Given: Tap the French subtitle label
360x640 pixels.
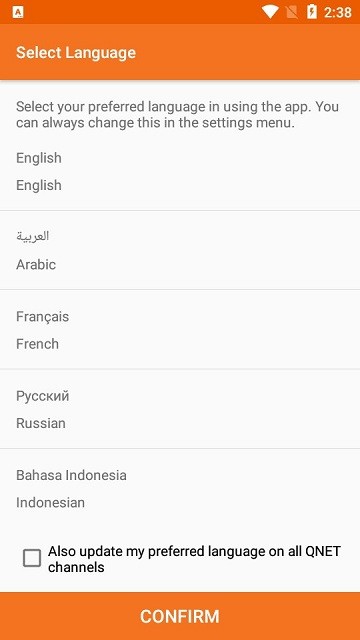Looking at the screenshot, I should pos(38,344).
